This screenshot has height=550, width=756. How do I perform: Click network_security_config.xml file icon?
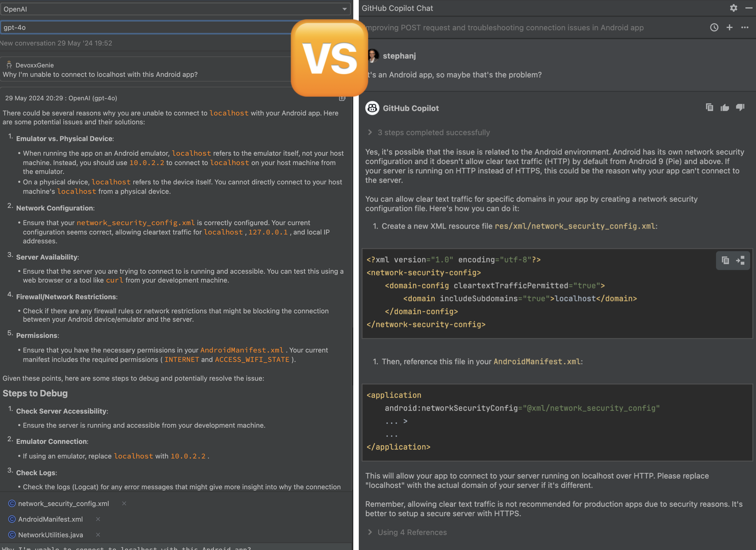[12, 503]
